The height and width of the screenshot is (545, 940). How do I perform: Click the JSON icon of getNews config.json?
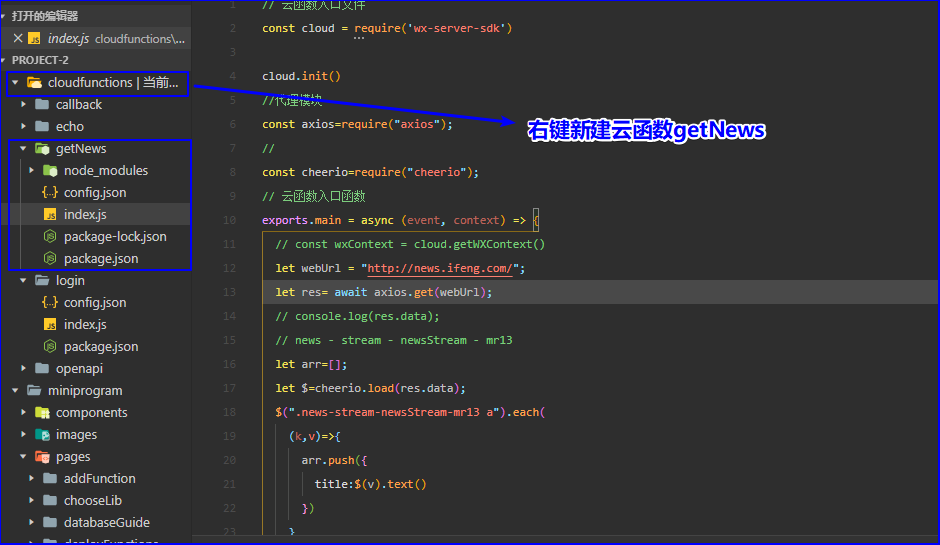click(50, 192)
